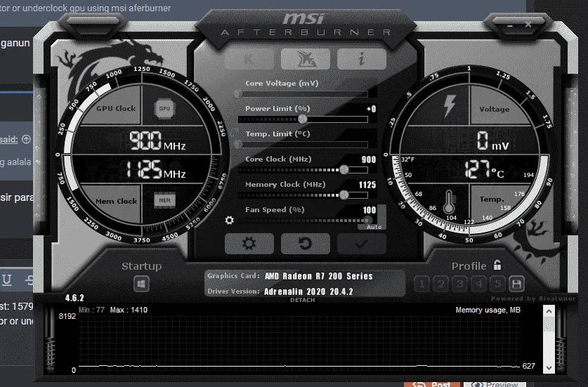Click the Min : 77 graph value

[91, 310]
